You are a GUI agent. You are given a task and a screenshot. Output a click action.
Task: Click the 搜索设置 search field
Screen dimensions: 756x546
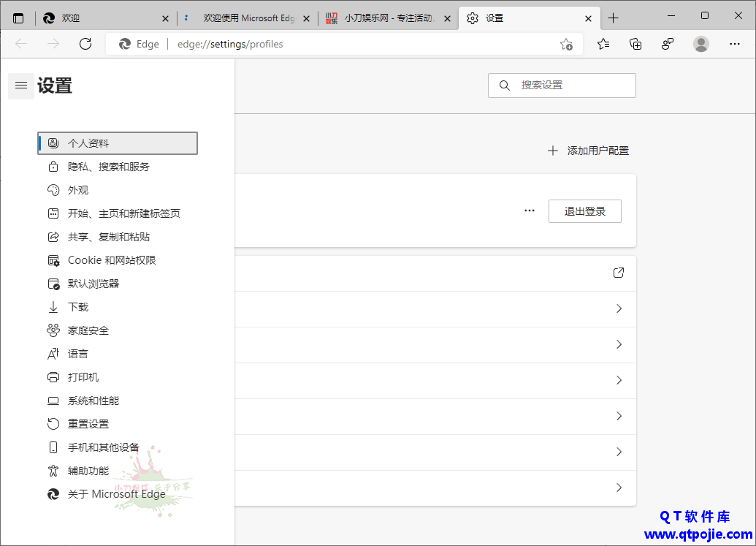tap(570, 86)
